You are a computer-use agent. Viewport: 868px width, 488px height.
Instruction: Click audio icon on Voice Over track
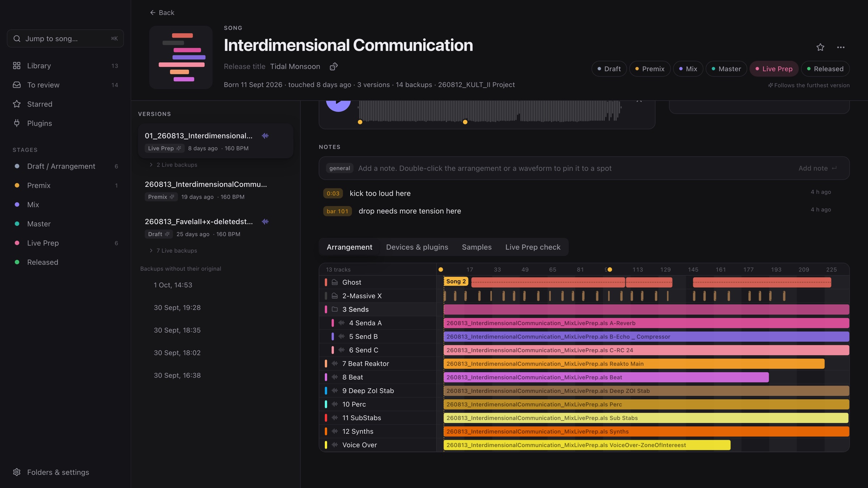coord(335,445)
